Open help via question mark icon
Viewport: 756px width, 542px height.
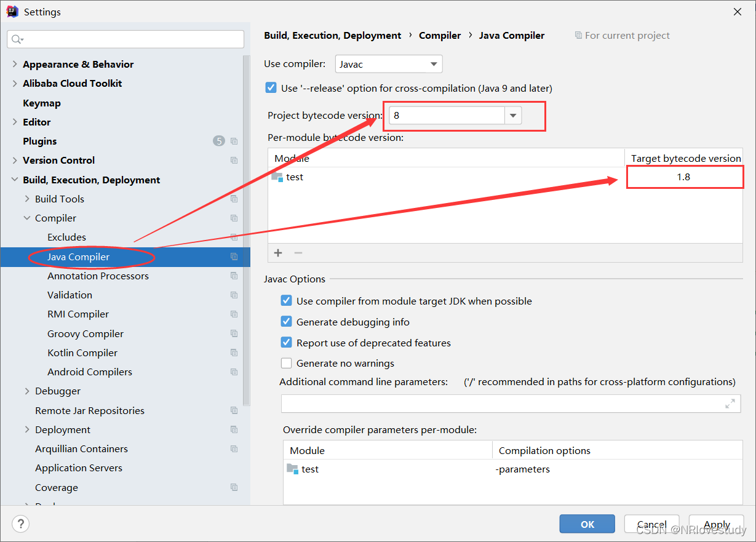20,524
